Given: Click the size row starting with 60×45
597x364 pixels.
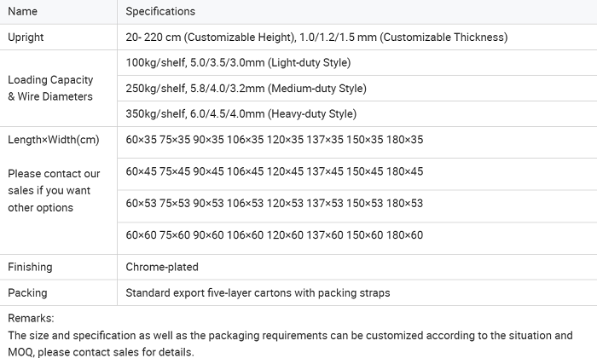Looking at the screenshot, I should click(x=274, y=171).
